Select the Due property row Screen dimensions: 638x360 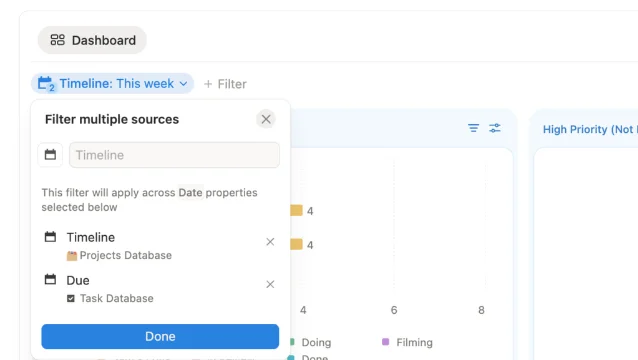pos(160,289)
